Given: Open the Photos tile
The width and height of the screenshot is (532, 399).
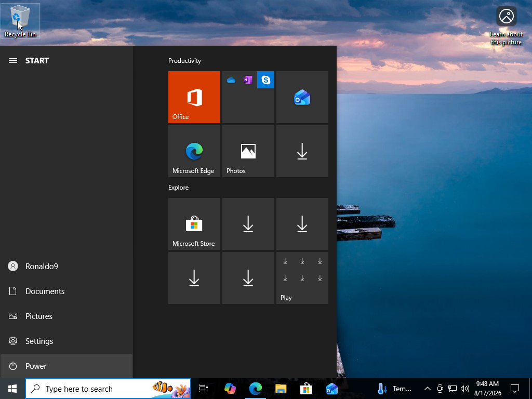Looking at the screenshot, I should [x=248, y=151].
